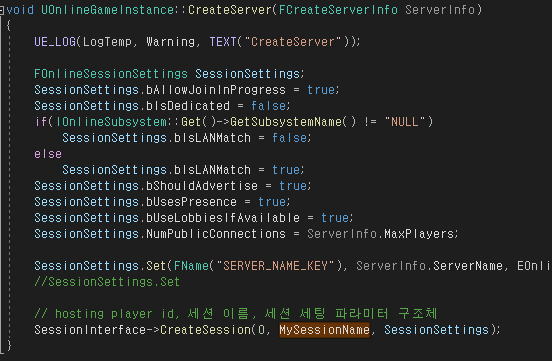
Task: Click the else keyword
Action: 48,154
